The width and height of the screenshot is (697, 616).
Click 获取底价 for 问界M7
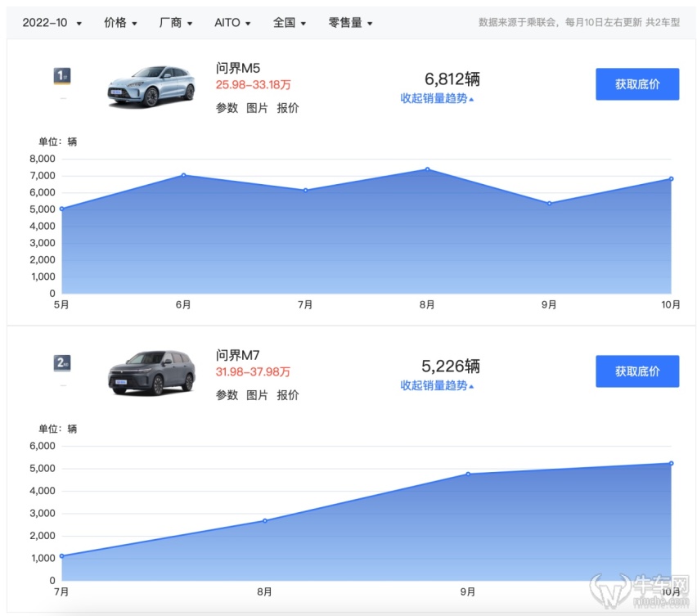pos(637,371)
